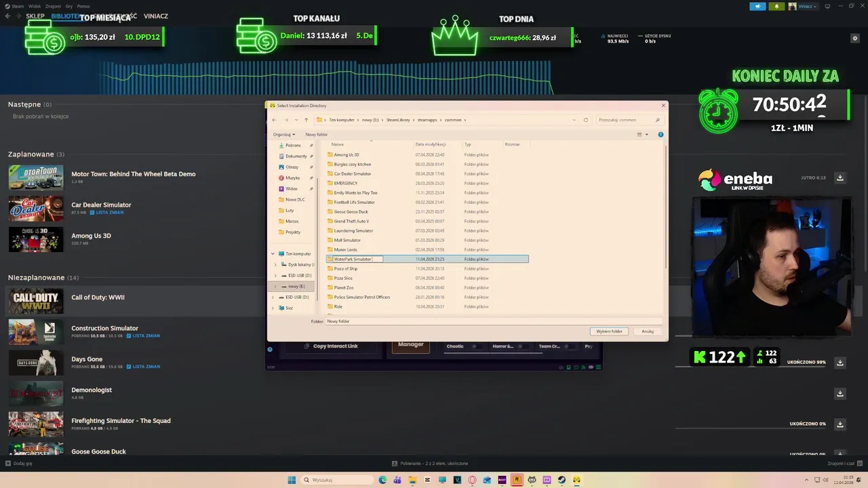Screen dimensions: 868x488
Task: Click download icon for Firefighting Simulator
Action: pos(840,424)
